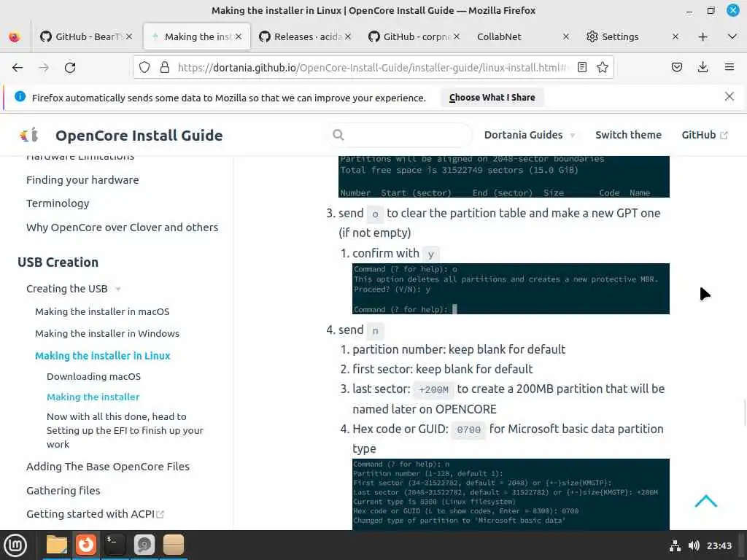Click the Firefox taskbar icon
Image resolution: width=747 pixels, height=560 pixels.
[x=86, y=545]
